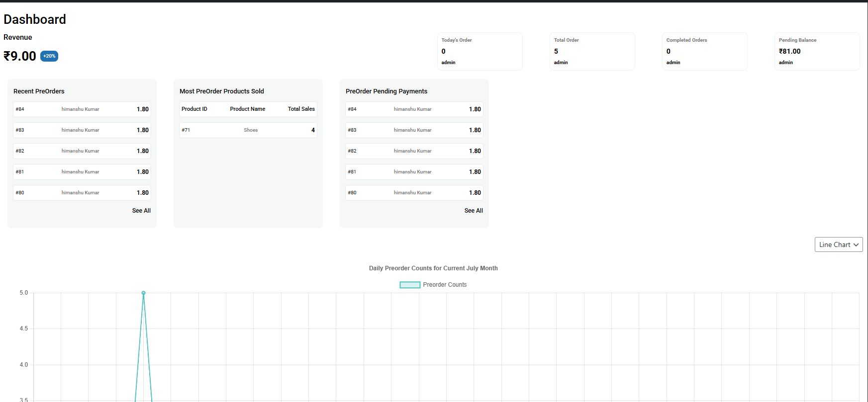Open recent preorder #82 row
868x402 pixels.
[82, 151]
